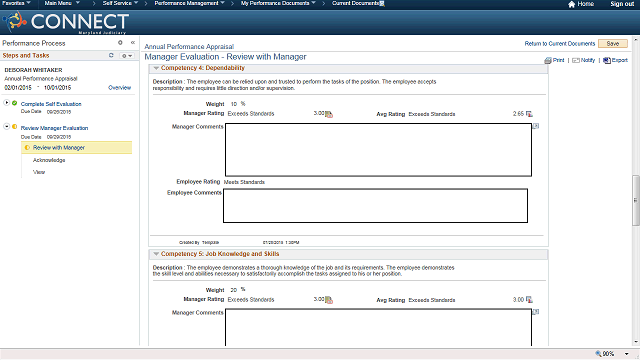Sign out of the application
Image resolution: width=640 pixels, height=360 pixels.
tap(622, 4)
